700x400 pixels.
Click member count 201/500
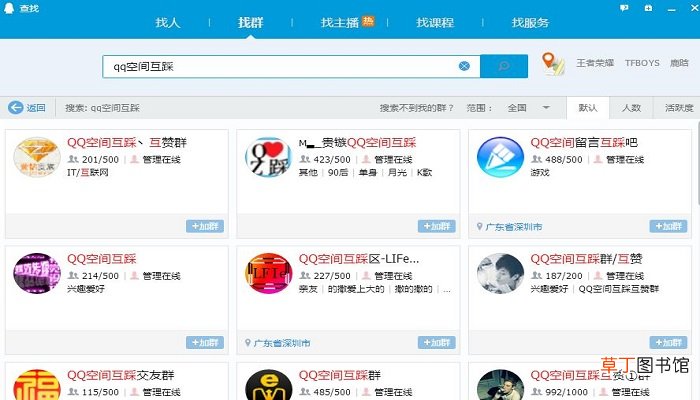pyautogui.click(x=100, y=159)
